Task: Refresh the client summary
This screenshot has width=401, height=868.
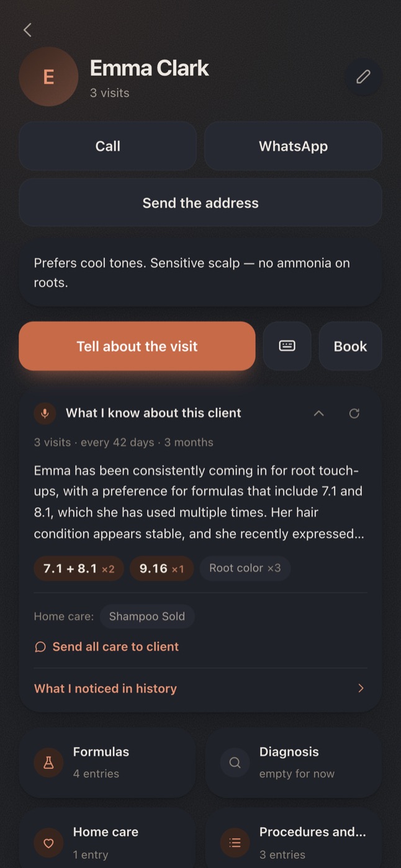Action: pyautogui.click(x=354, y=414)
